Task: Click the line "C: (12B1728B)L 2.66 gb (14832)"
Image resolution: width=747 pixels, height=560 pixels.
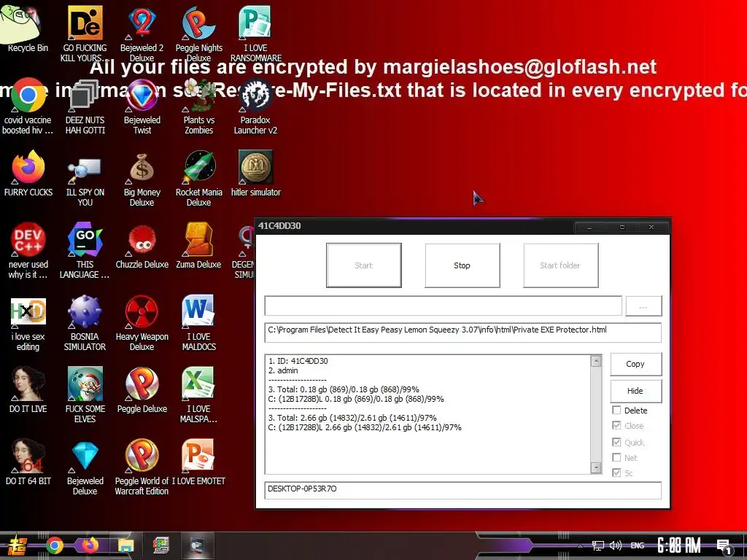Action: point(365,427)
